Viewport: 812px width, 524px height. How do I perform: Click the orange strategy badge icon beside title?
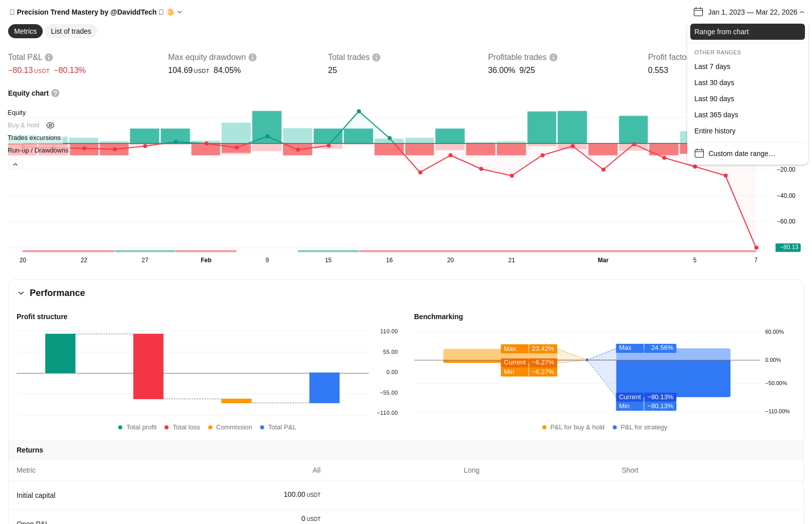(171, 12)
